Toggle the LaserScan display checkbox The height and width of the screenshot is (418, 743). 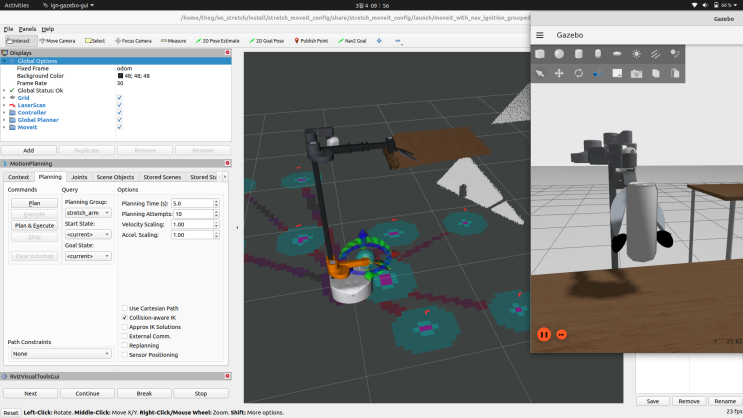point(120,105)
